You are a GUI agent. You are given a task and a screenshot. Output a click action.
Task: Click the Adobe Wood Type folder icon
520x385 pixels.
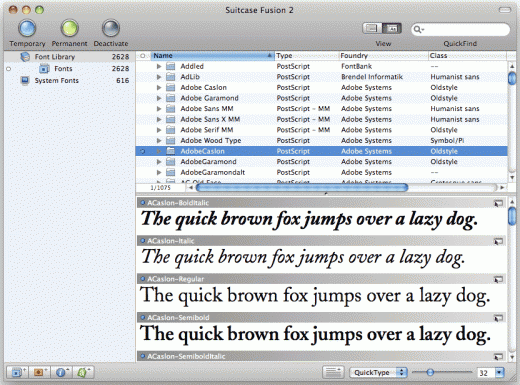[171, 141]
